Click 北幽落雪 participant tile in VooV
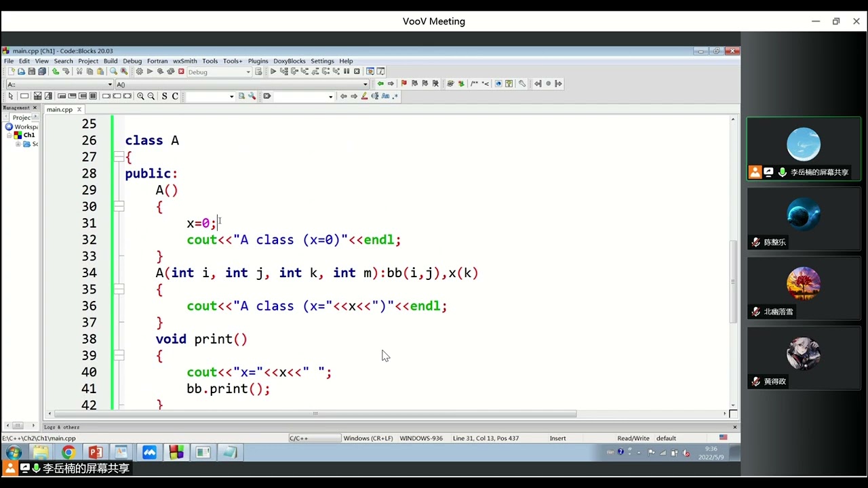Viewport: 868px width, 488px height. pos(804,289)
